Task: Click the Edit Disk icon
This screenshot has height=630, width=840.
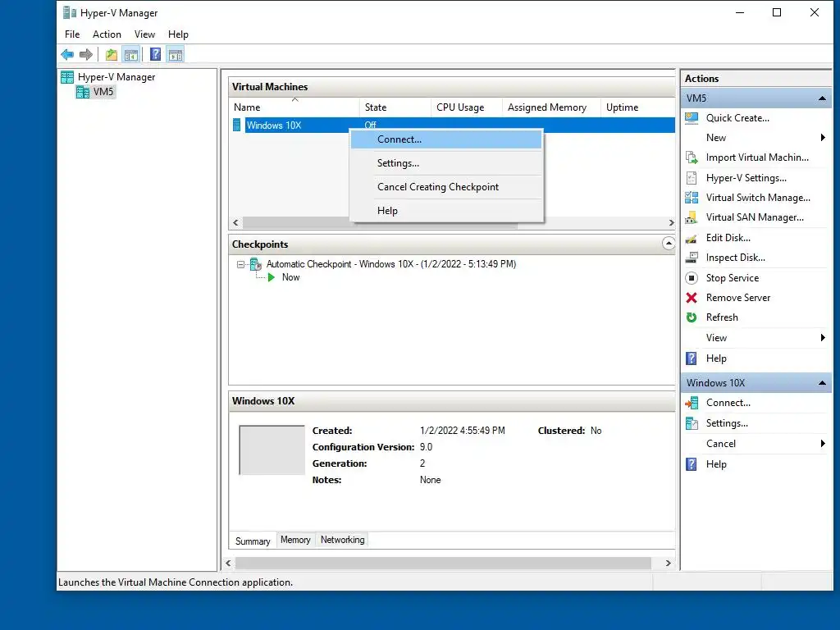Action: [x=692, y=238]
